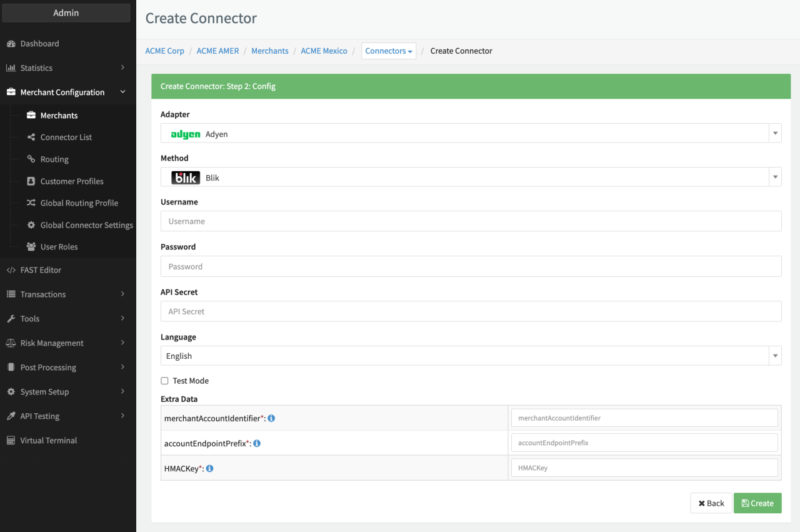
Task: Click the Global Connector Settings gear icon
Action: pyautogui.click(x=31, y=225)
